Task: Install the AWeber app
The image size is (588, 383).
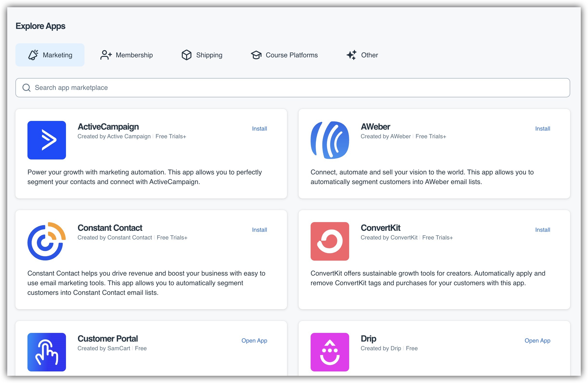Action: point(542,128)
